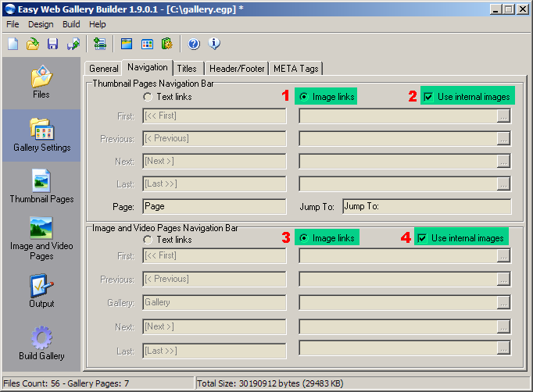Click the green book with gear toolbar icon
Image resolution: width=533 pixels, height=392 pixels.
167,44
